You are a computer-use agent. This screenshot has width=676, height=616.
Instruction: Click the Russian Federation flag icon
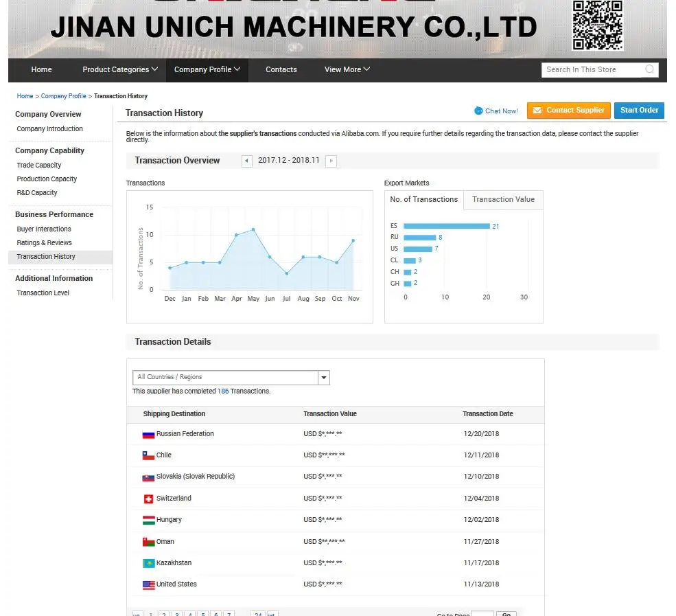click(x=148, y=435)
